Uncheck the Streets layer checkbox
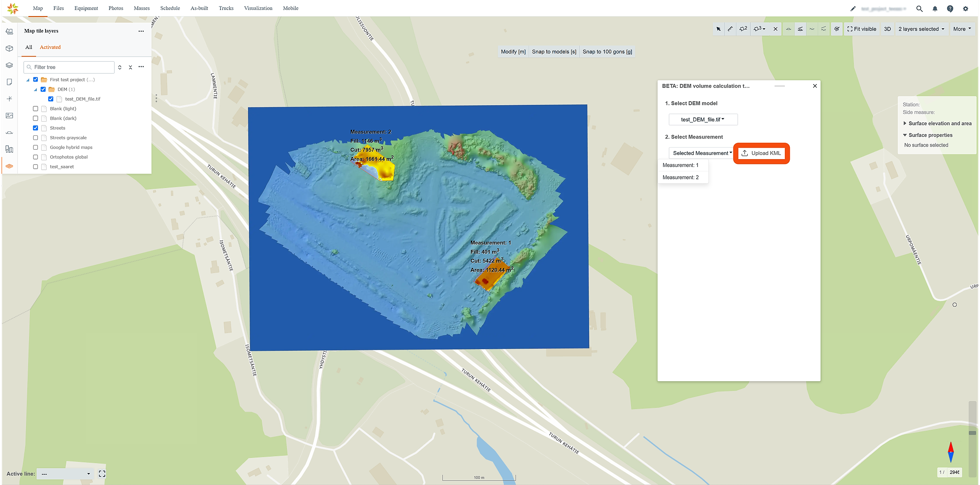 pyautogui.click(x=36, y=128)
